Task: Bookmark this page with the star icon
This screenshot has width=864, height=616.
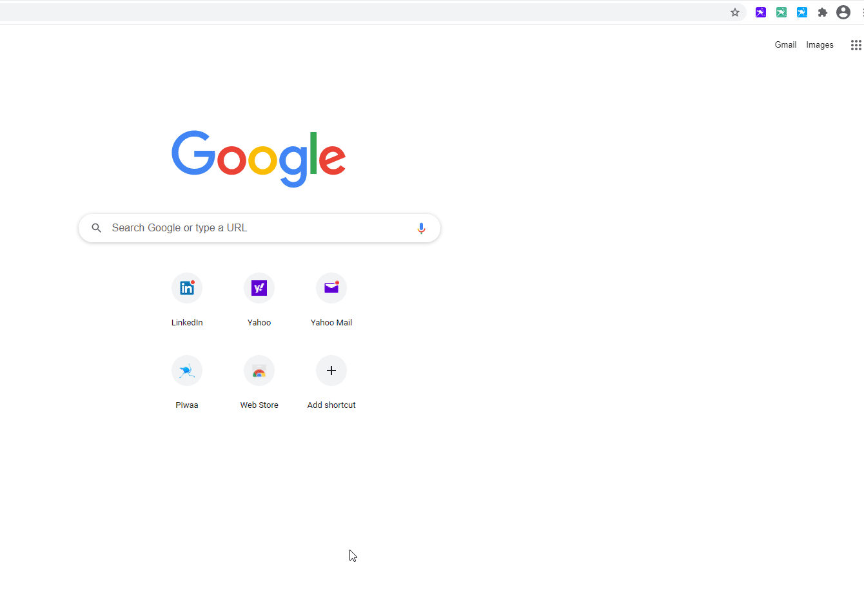Action: pyautogui.click(x=735, y=12)
